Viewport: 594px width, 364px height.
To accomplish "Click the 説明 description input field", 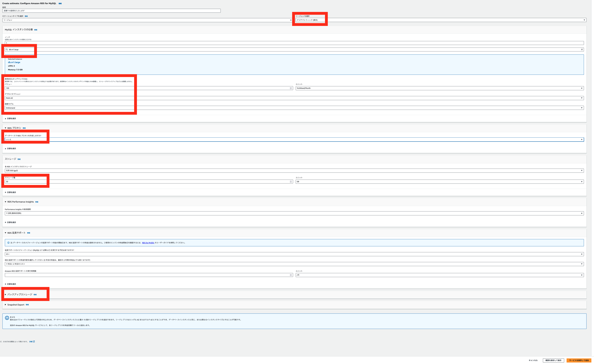I will coord(111,11).
